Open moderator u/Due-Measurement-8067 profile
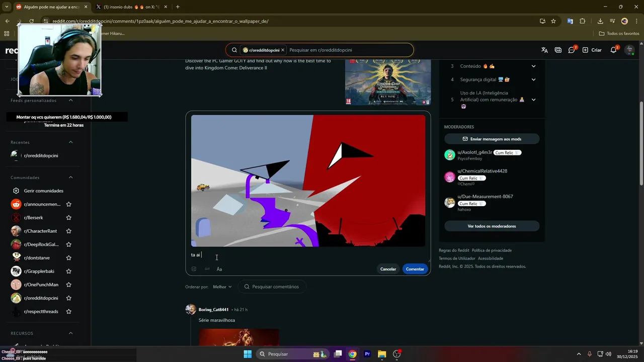The width and height of the screenshot is (644, 362). click(485, 197)
